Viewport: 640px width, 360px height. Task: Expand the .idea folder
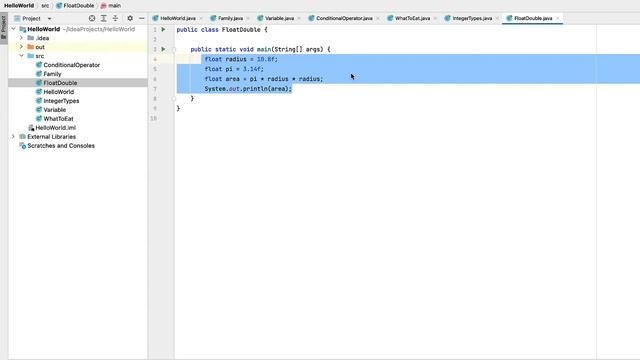[x=21, y=38]
